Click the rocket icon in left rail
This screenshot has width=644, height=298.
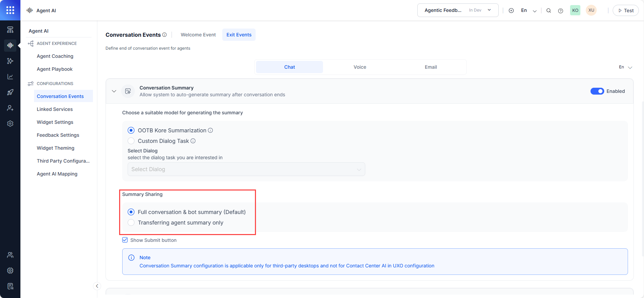click(x=10, y=92)
